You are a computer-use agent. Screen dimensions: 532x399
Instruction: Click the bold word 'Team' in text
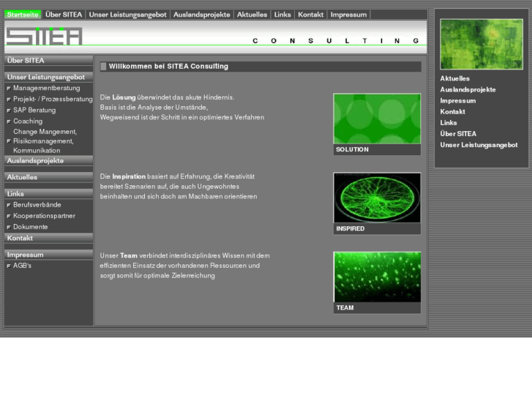[x=129, y=256]
